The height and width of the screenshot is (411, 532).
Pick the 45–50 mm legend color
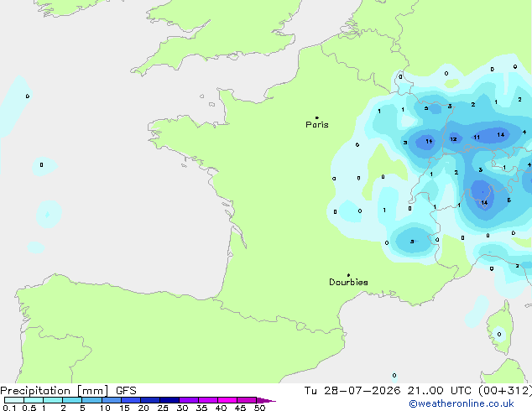coord(247,400)
